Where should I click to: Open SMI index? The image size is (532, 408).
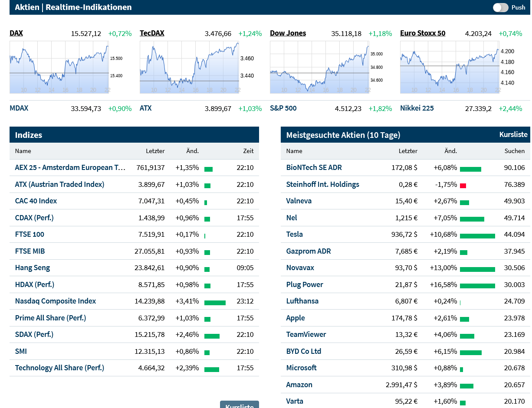tap(21, 352)
